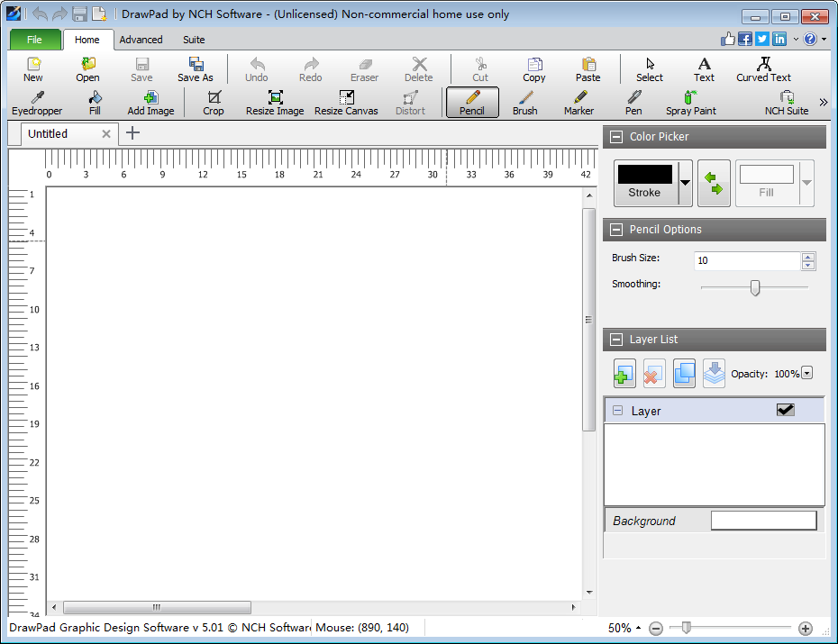
Task: Merge layer down with arrow icon
Action: 714,373
